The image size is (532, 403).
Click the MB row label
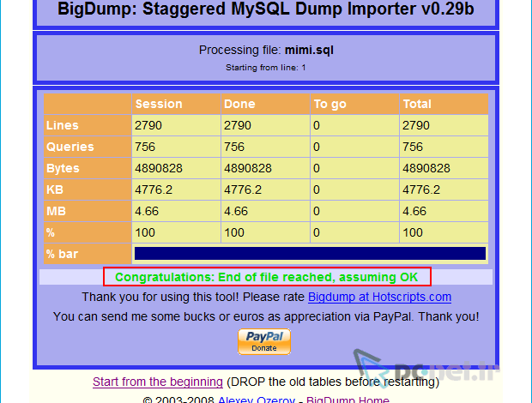(56, 211)
